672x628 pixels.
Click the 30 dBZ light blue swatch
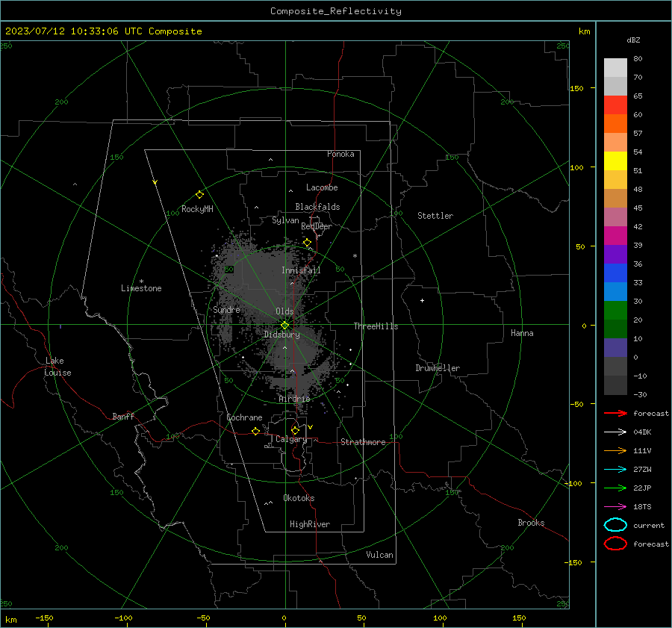pos(615,291)
